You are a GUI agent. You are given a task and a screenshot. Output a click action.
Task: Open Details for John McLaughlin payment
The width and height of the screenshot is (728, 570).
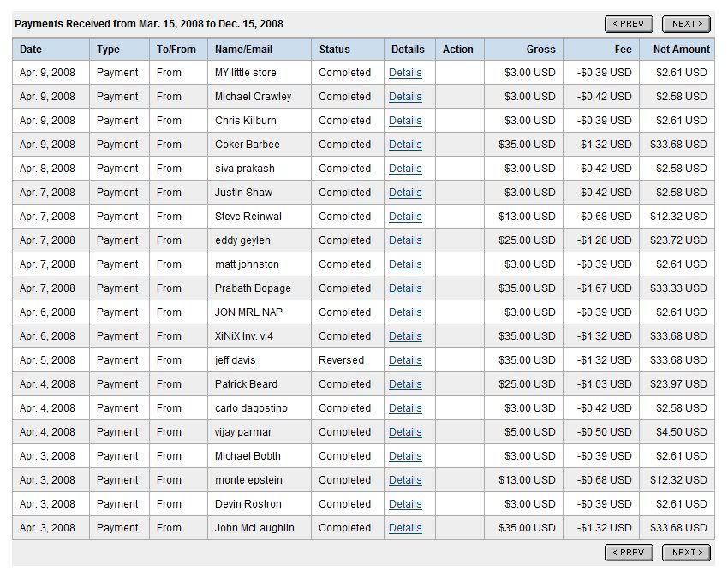click(405, 528)
